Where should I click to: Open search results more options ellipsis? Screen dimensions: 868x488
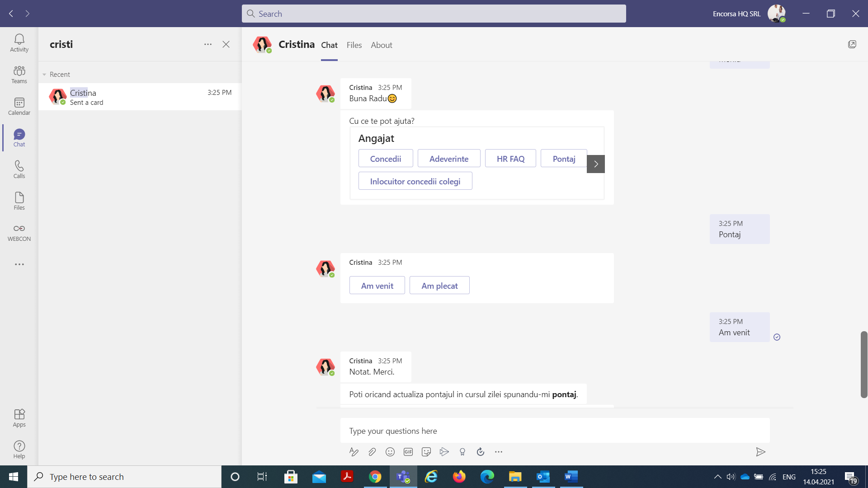[x=208, y=44]
